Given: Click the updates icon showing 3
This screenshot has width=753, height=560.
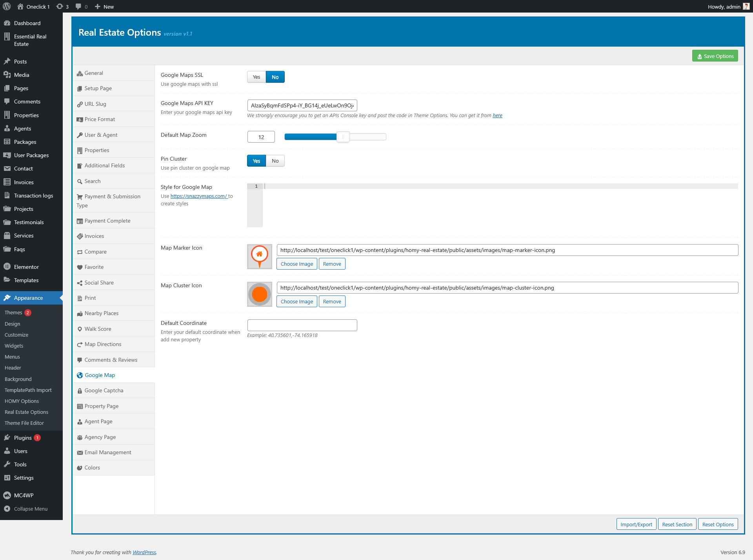Looking at the screenshot, I should (x=60, y=7).
